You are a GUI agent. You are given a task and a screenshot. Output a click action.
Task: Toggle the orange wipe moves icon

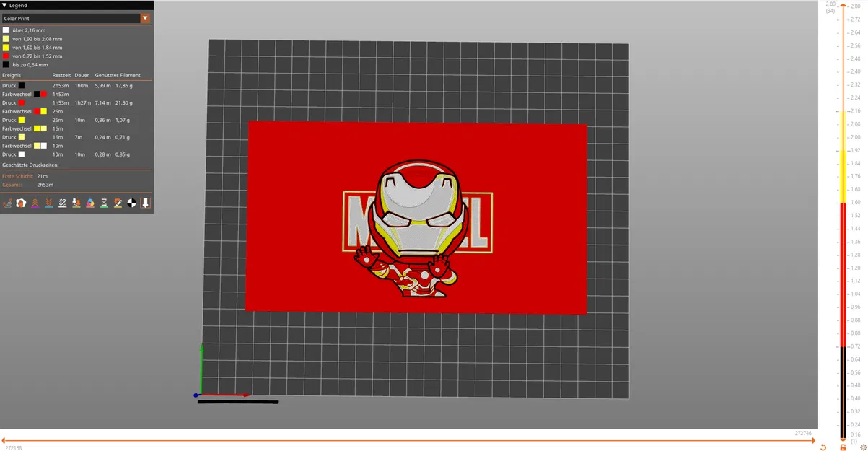click(21, 203)
